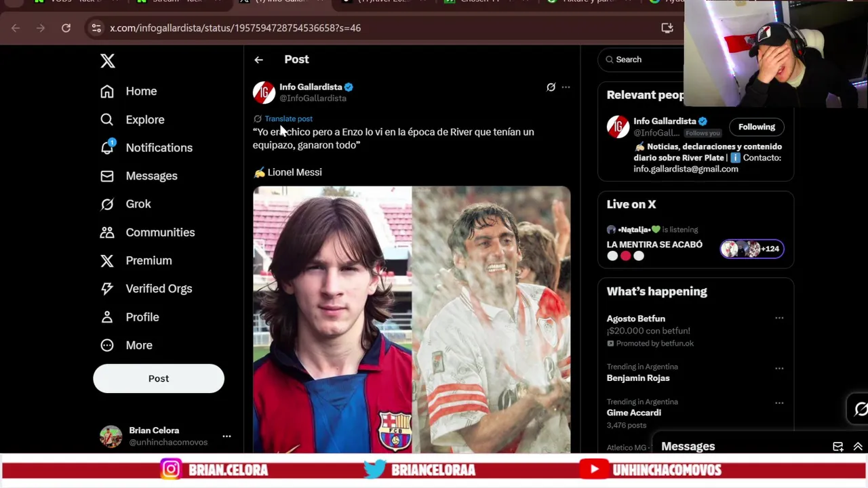Viewport: 868px width, 488px height.
Task: Click the Home house icon
Action: pos(107,91)
